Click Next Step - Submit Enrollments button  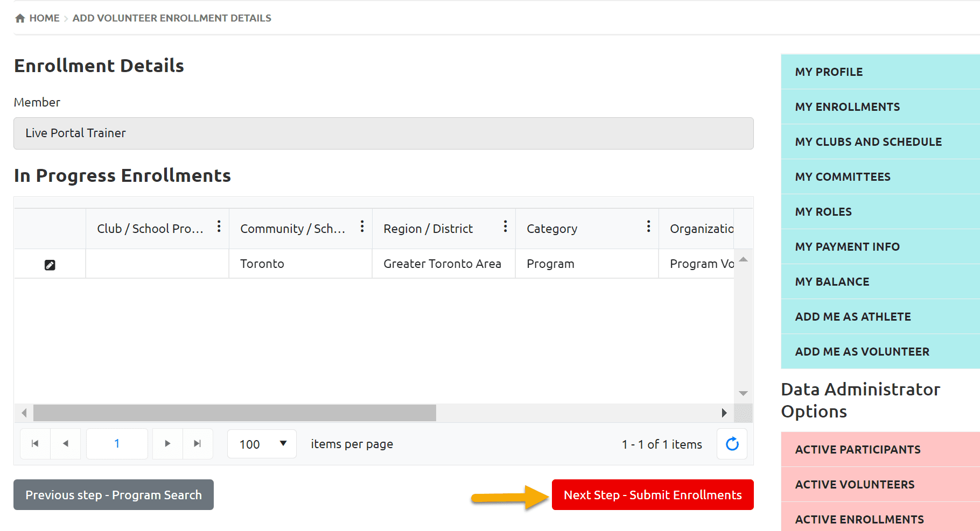(653, 495)
